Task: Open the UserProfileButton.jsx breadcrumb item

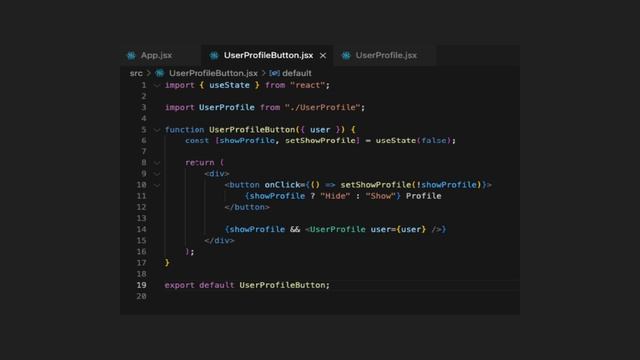Action: click(x=213, y=73)
